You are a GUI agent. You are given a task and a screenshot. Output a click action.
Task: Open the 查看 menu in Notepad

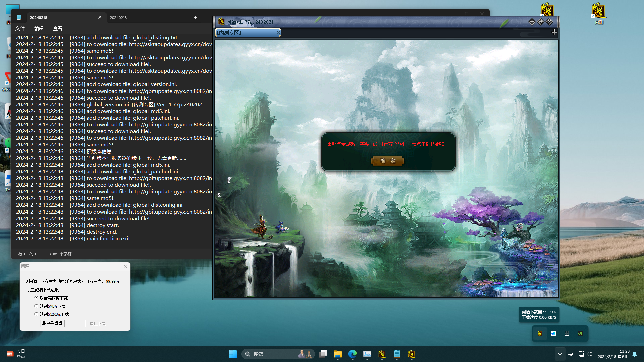(58, 28)
